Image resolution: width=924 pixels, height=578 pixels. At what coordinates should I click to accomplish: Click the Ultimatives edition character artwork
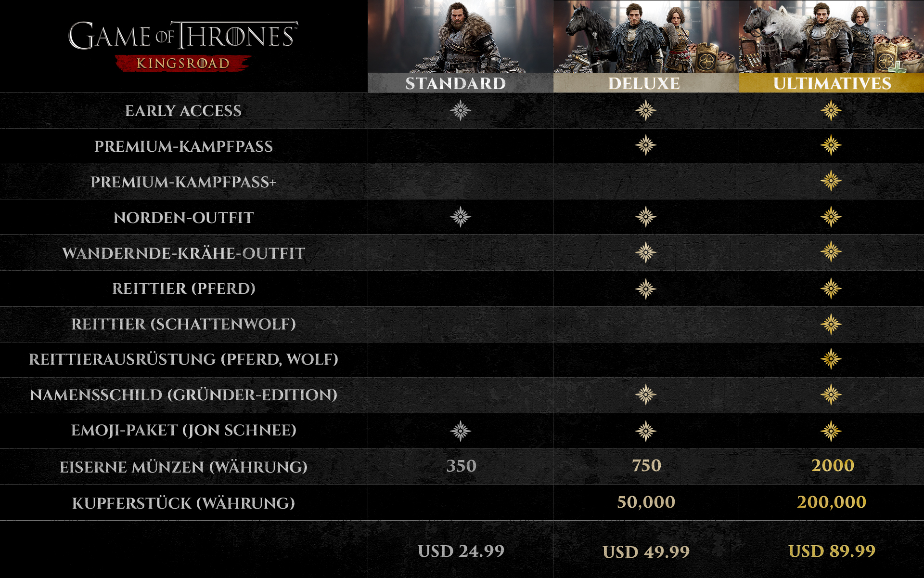click(x=832, y=37)
